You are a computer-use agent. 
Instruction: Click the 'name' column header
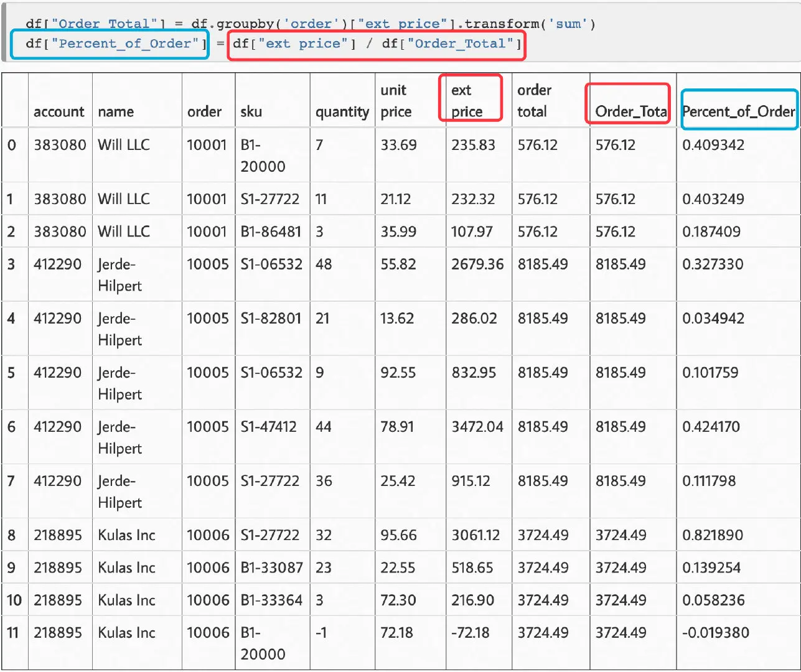116,111
